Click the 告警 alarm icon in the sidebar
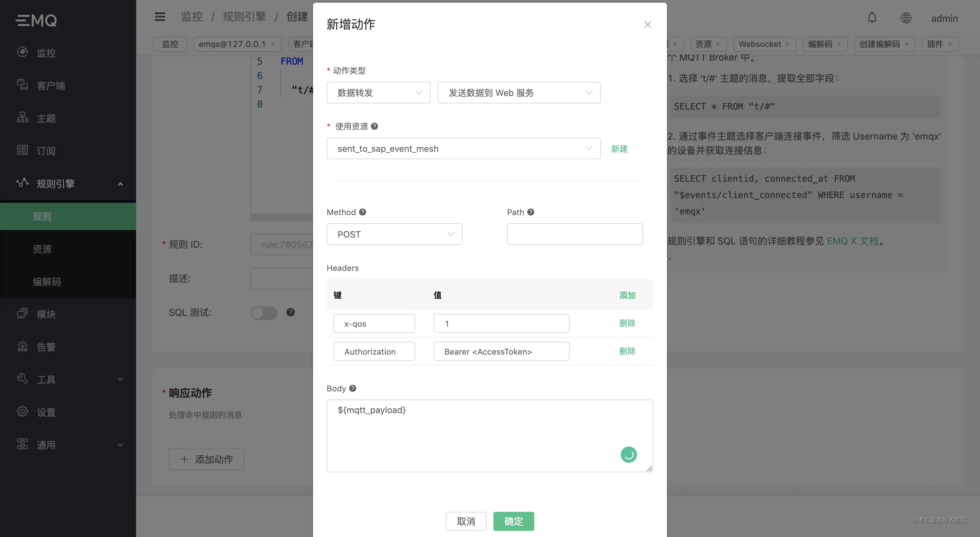 (x=22, y=346)
